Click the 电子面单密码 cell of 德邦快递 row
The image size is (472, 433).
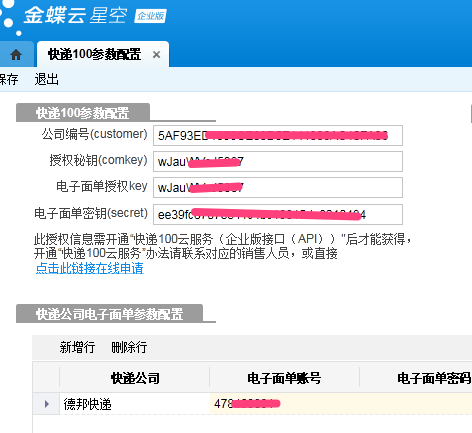tap(416, 404)
